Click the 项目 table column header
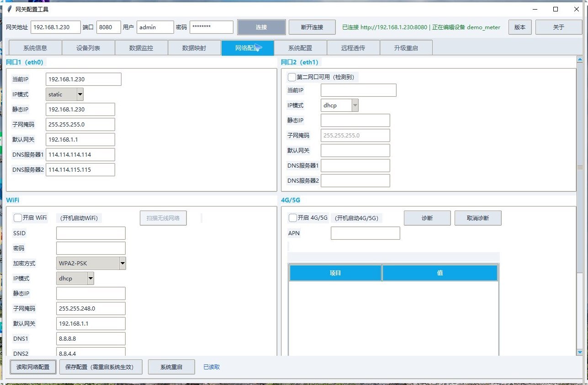The height and width of the screenshot is (385, 588). [336, 273]
